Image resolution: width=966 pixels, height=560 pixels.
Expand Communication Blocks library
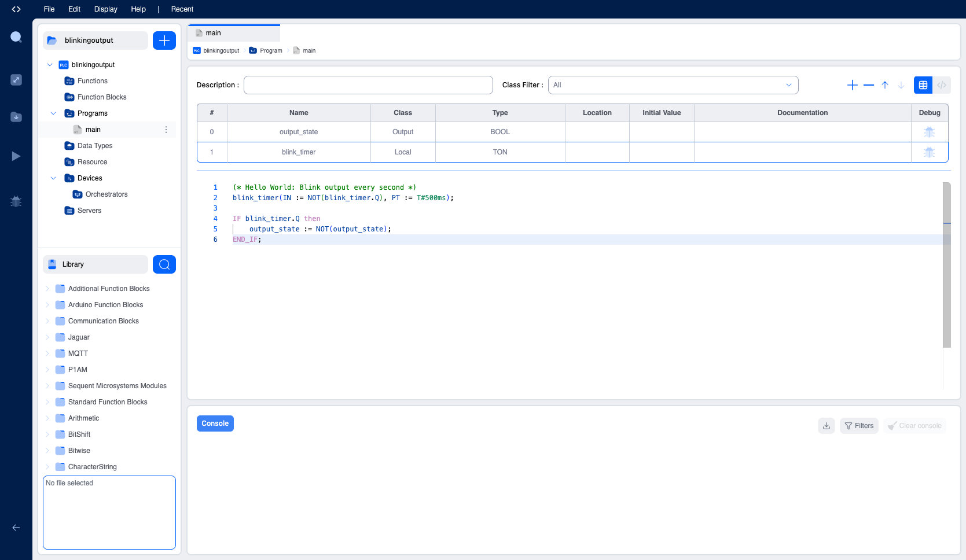coord(47,321)
